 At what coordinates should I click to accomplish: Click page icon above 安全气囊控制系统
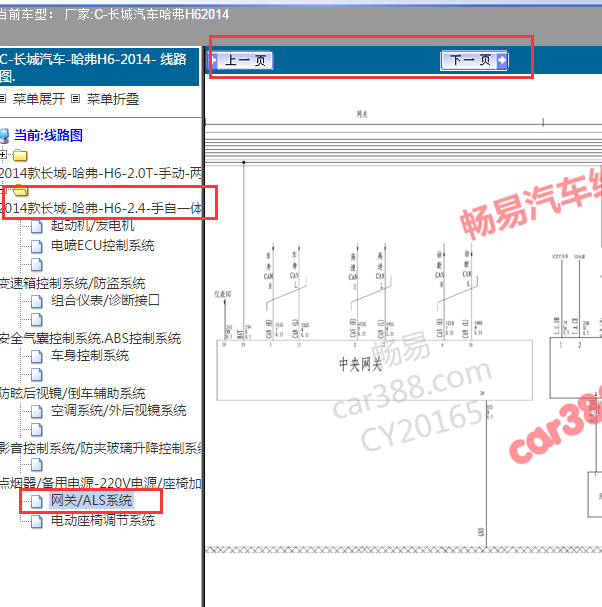click(37, 320)
